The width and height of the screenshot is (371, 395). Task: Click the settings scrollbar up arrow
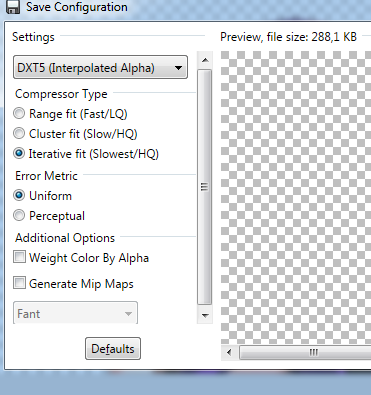pyautogui.click(x=205, y=60)
